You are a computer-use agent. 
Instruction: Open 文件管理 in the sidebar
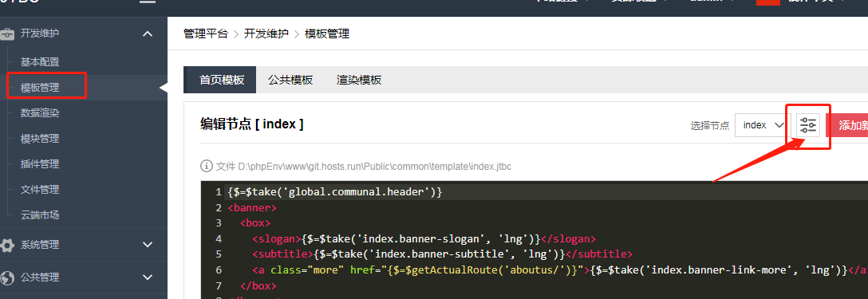point(40,190)
